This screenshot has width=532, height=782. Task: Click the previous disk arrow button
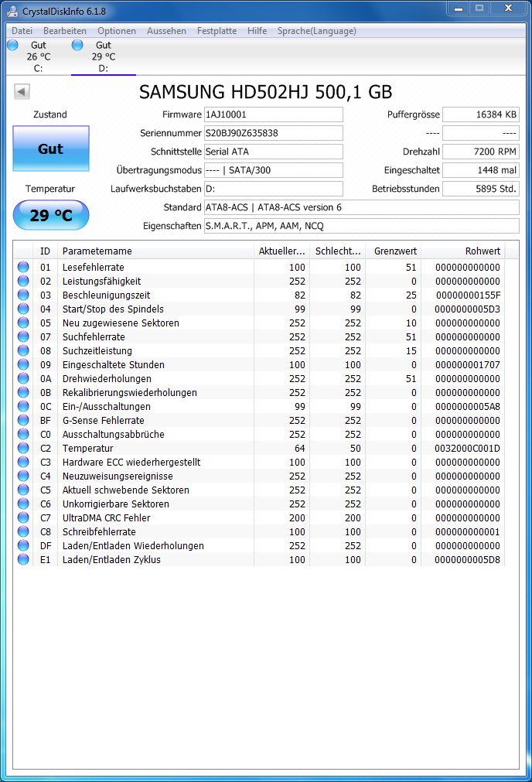[22, 91]
